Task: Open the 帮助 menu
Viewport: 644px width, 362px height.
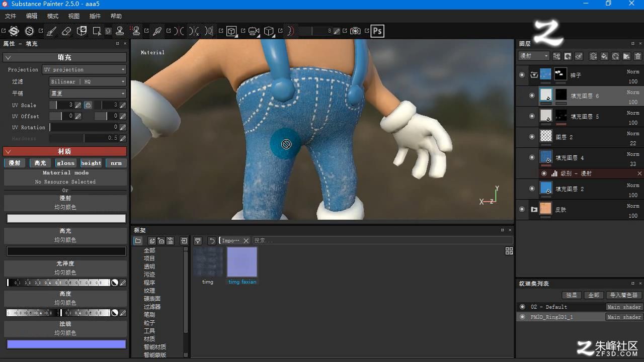Action: pos(116,16)
